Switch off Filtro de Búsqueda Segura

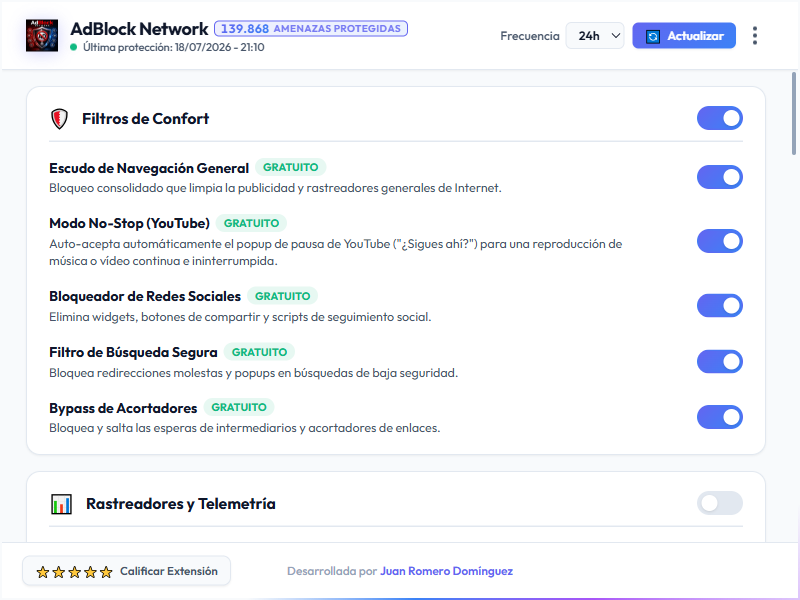tap(719, 362)
